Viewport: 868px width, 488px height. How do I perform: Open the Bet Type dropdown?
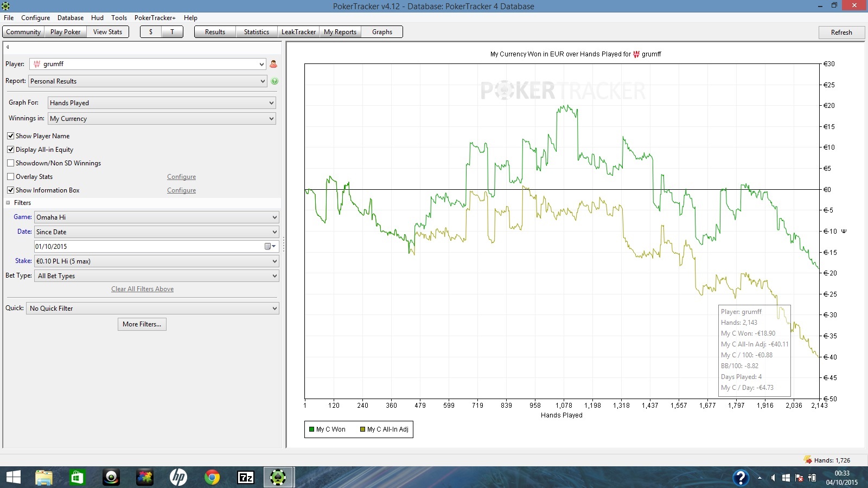(157, 276)
